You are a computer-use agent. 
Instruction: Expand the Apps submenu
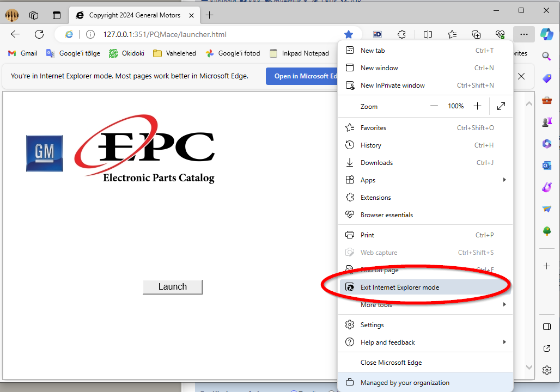425,180
